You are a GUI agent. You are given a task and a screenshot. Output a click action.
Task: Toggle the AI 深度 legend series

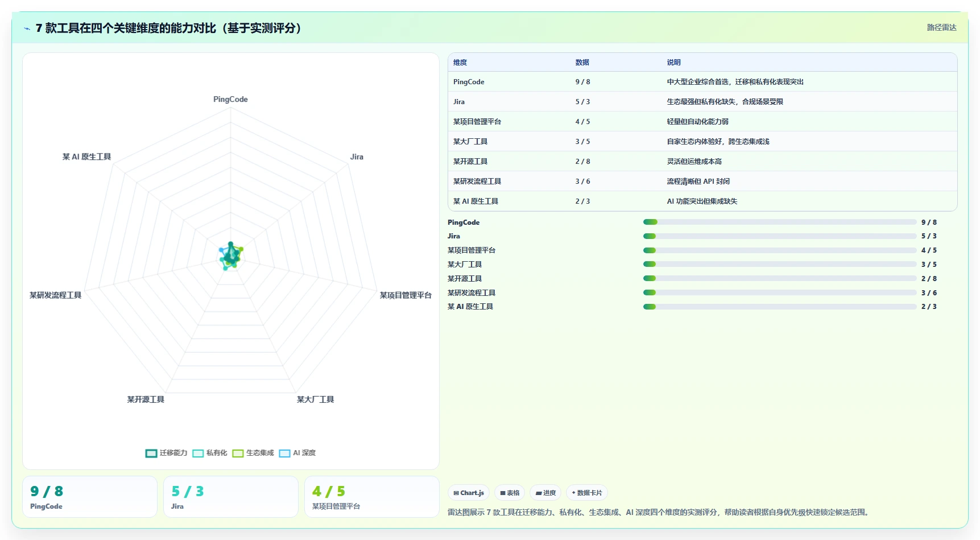tap(297, 453)
